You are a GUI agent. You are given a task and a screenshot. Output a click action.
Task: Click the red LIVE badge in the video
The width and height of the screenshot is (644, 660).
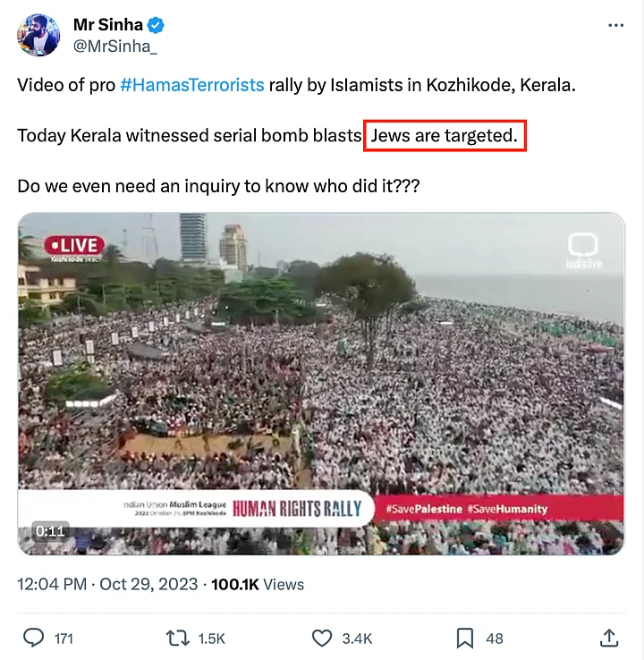pyautogui.click(x=75, y=244)
